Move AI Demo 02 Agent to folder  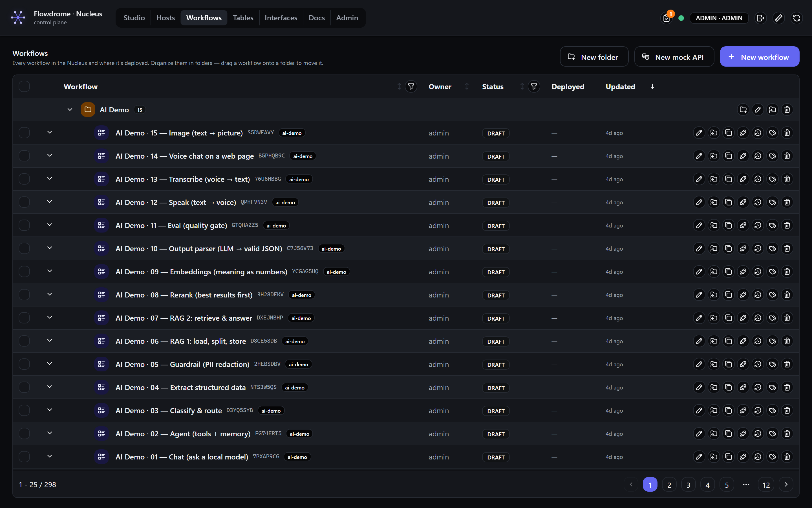[714, 434]
